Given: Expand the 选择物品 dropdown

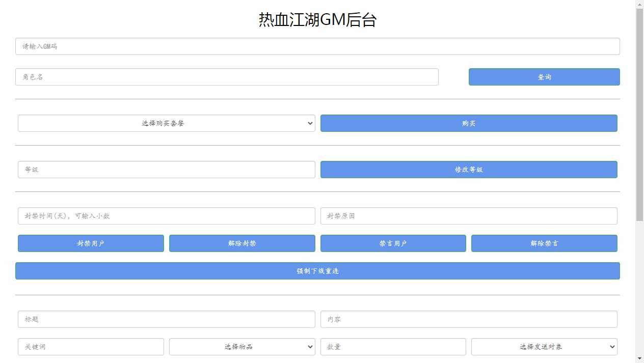Looking at the screenshot, I should pyautogui.click(x=242, y=347).
